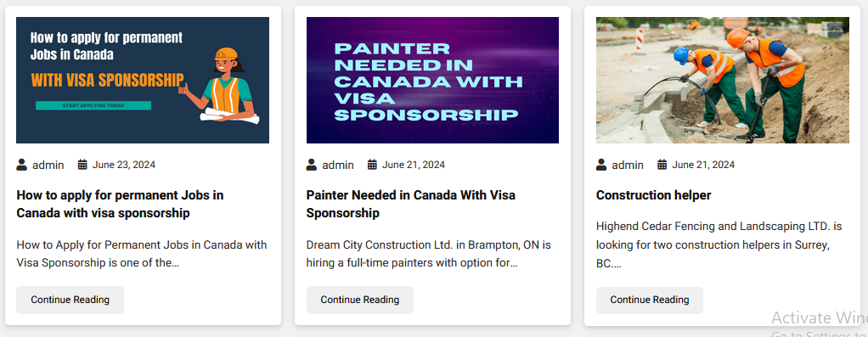The image size is (868, 337).
Task: Open the purple painter needed banner image
Action: (x=432, y=81)
